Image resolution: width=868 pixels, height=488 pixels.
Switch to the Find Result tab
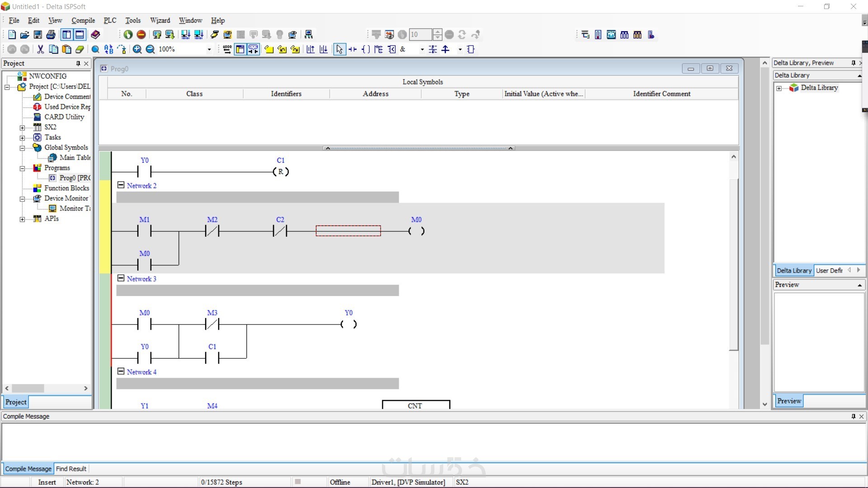71,469
